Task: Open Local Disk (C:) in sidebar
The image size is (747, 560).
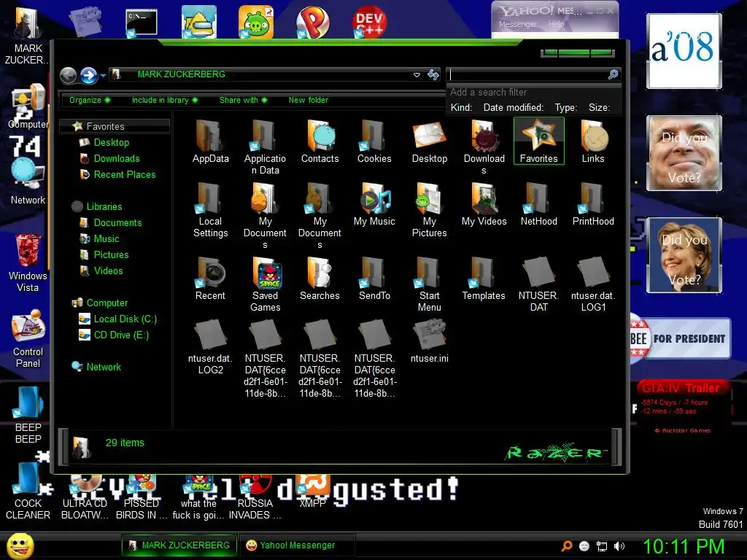Action: click(125, 319)
